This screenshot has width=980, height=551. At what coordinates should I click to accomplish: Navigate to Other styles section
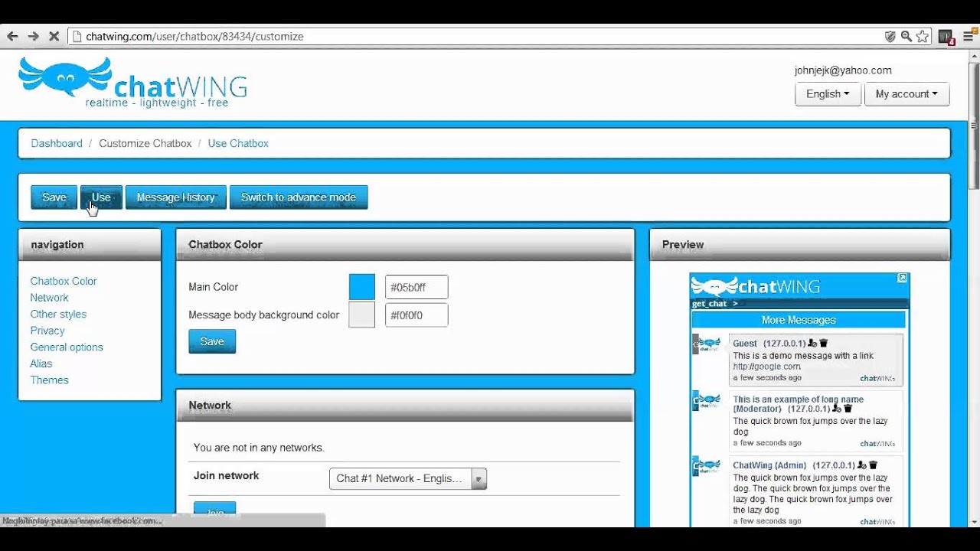pos(58,314)
